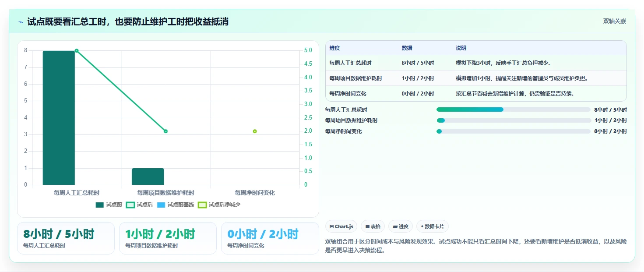Click the 说明 table column header
644x272 pixels.
[461, 48]
